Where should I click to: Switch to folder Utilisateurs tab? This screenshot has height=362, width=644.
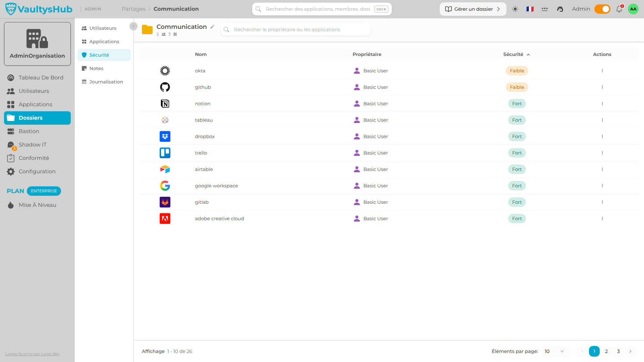click(104, 28)
